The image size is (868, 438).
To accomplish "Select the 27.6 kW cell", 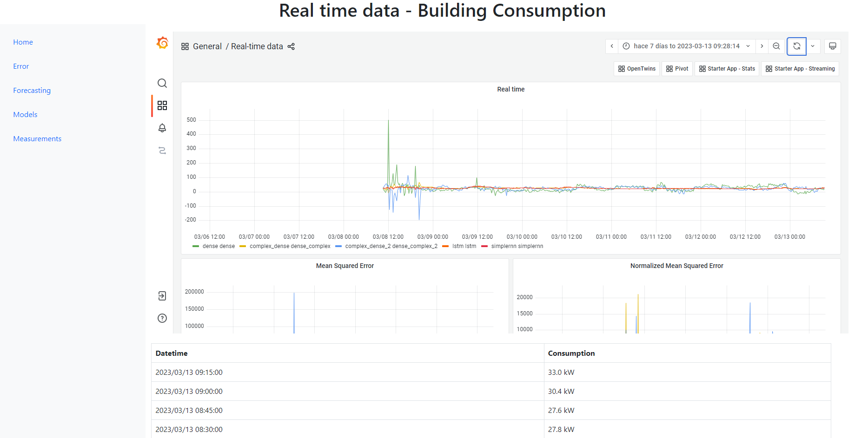I will pyautogui.click(x=687, y=411).
